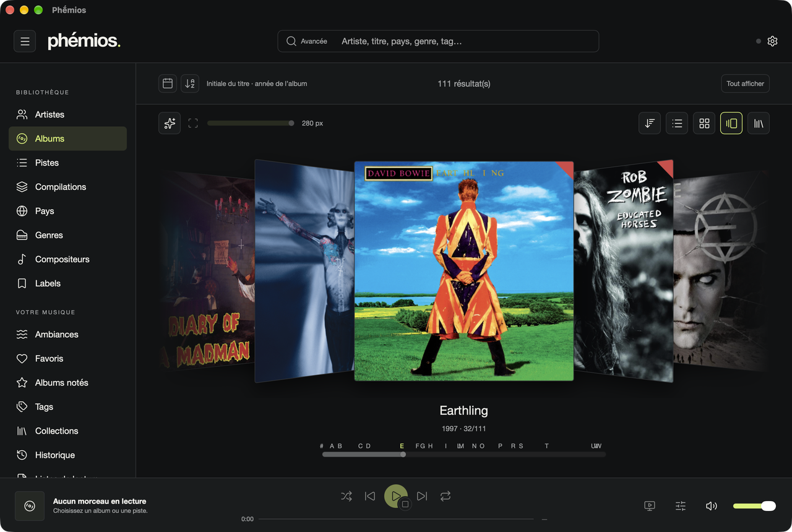Image resolution: width=792 pixels, height=532 pixels.
Task: Open Artistes in the sidebar
Action: tap(67, 114)
